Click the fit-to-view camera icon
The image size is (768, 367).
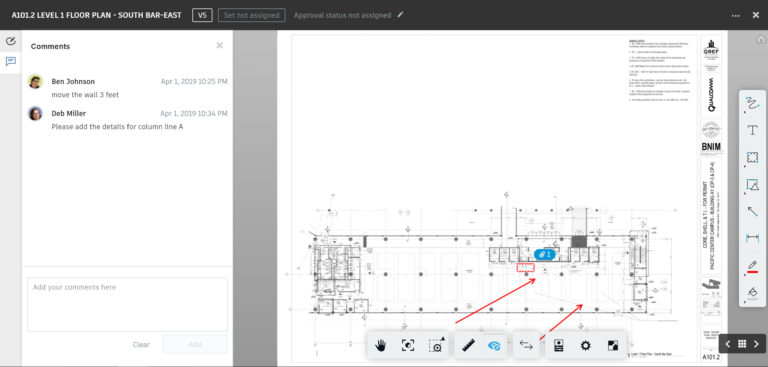pyautogui.click(x=408, y=345)
